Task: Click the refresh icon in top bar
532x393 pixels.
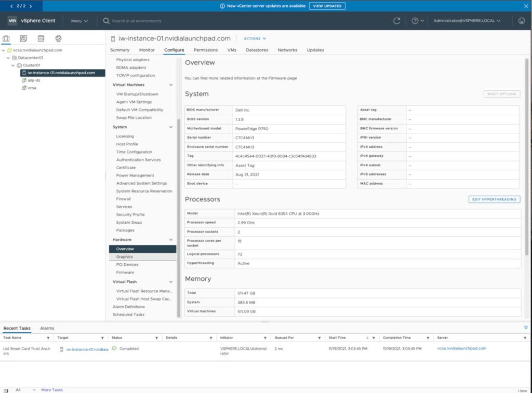Action: 397,21
